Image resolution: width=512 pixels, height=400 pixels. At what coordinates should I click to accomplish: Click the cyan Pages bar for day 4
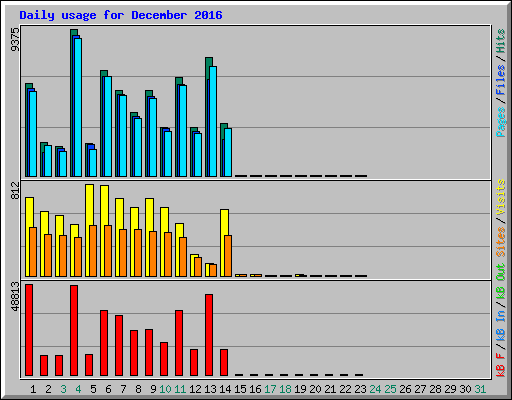(78, 107)
